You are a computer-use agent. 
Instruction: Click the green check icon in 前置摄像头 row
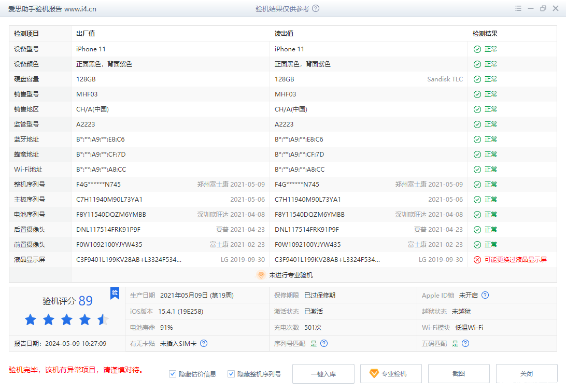point(477,245)
